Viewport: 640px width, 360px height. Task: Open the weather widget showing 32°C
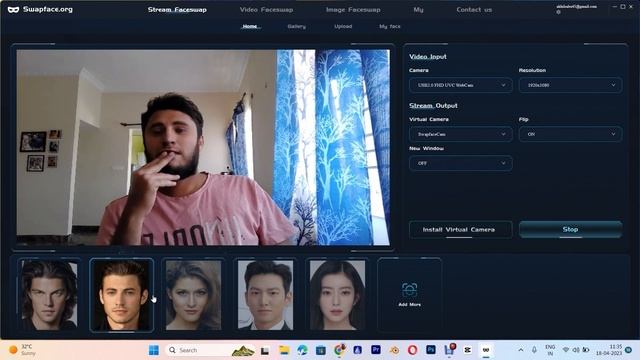click(22, 350)
